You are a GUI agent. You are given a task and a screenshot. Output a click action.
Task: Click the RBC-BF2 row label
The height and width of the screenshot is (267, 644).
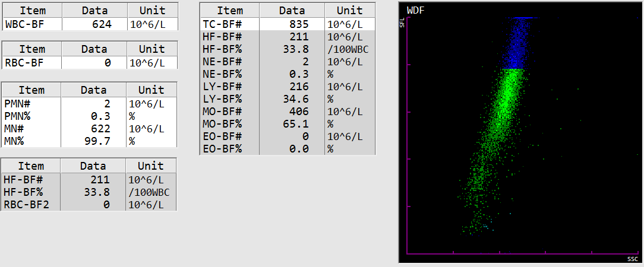[26, 204]
